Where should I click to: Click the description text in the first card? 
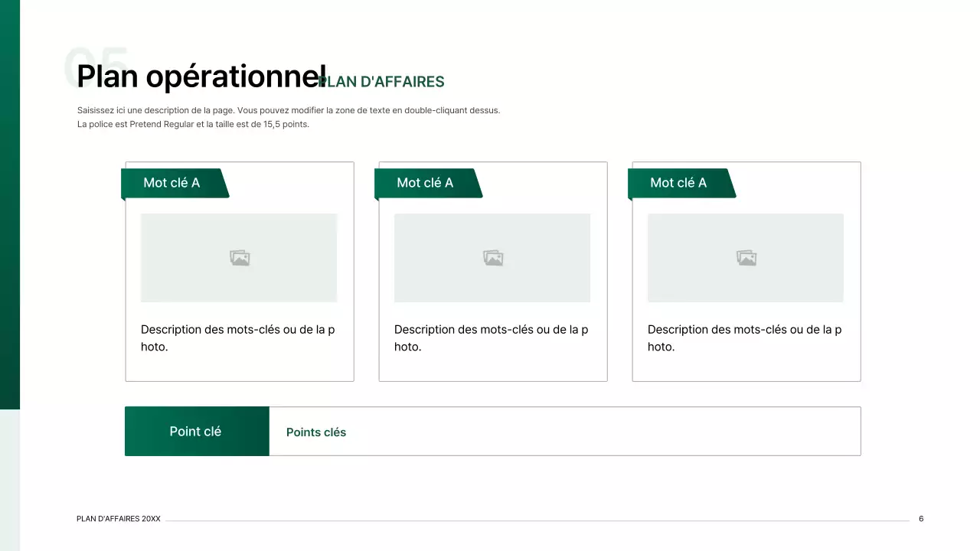pos(239,337)
